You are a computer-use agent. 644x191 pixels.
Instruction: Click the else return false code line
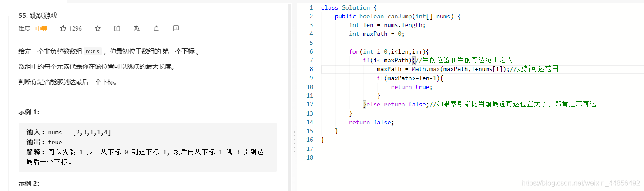click(480, 104)
